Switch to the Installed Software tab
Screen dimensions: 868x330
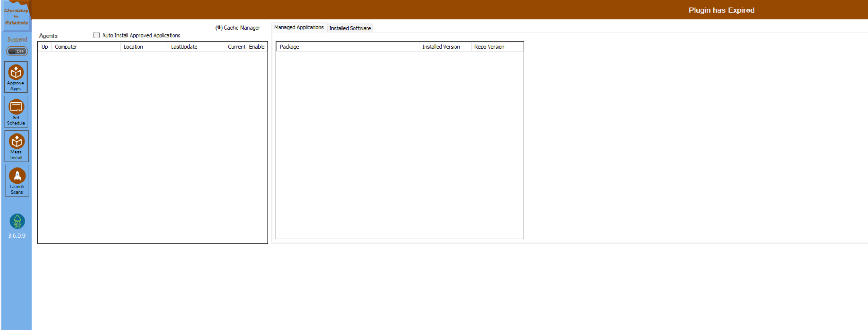click(350, 28)
